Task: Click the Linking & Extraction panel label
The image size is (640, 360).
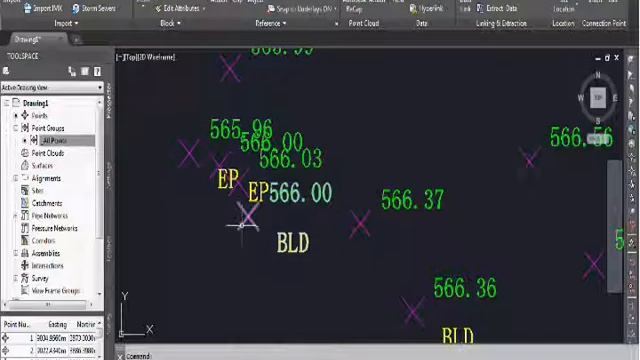Action: tap(501, 23)
